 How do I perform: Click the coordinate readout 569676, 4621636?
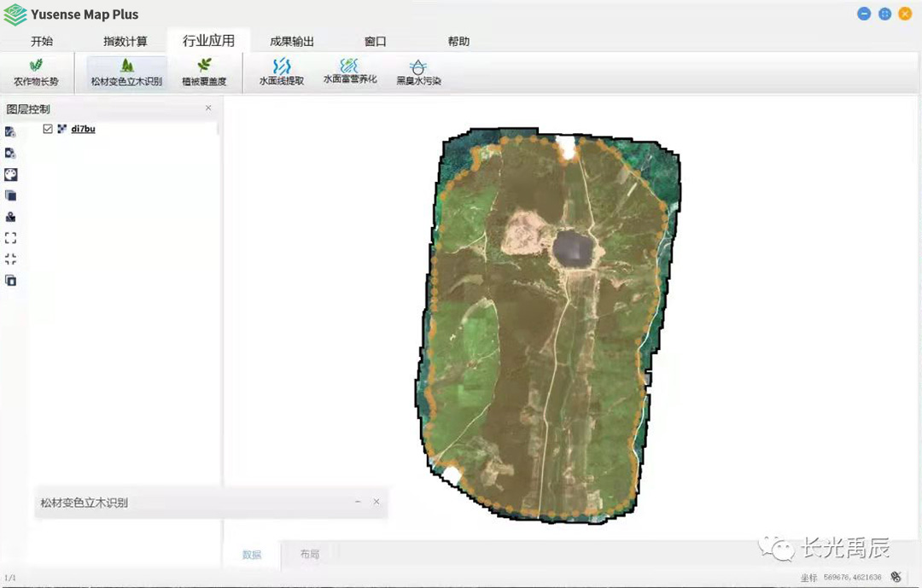tap(853, 578)
